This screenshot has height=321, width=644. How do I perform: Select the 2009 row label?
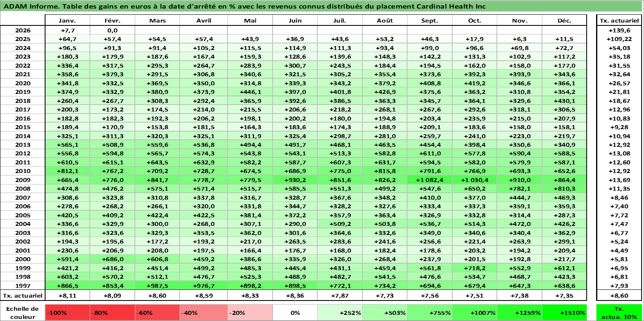[x=23, y=180]
